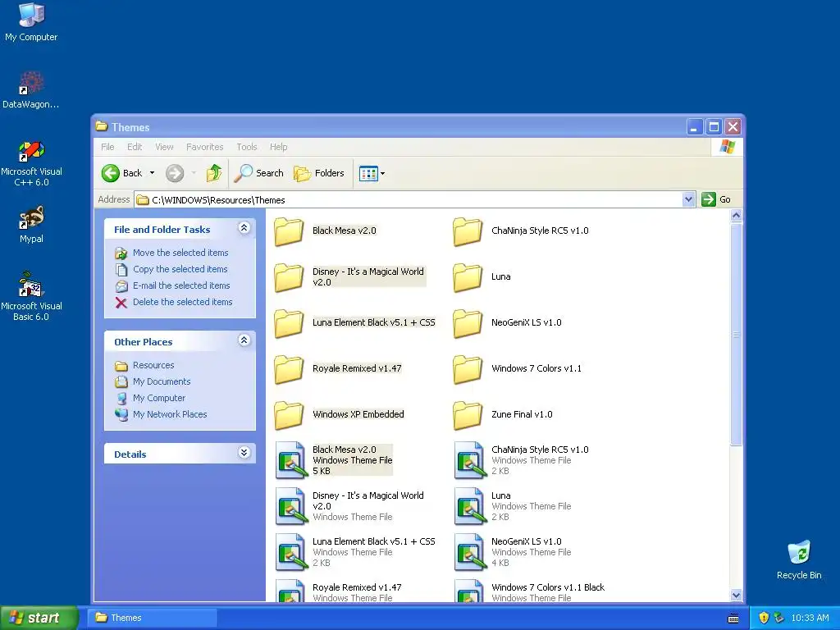Select the Recycle Bin icon
This screenshot has height=630, width=840.
(799, 559)
